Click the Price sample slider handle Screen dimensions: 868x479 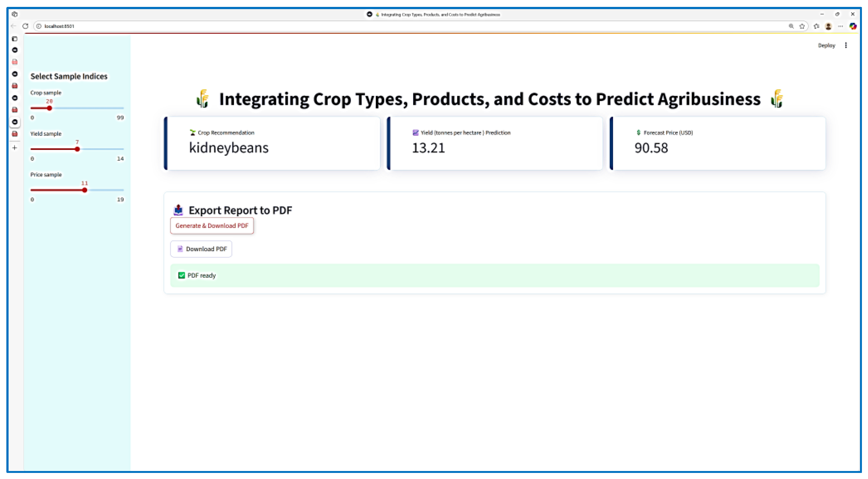point(85,190)
